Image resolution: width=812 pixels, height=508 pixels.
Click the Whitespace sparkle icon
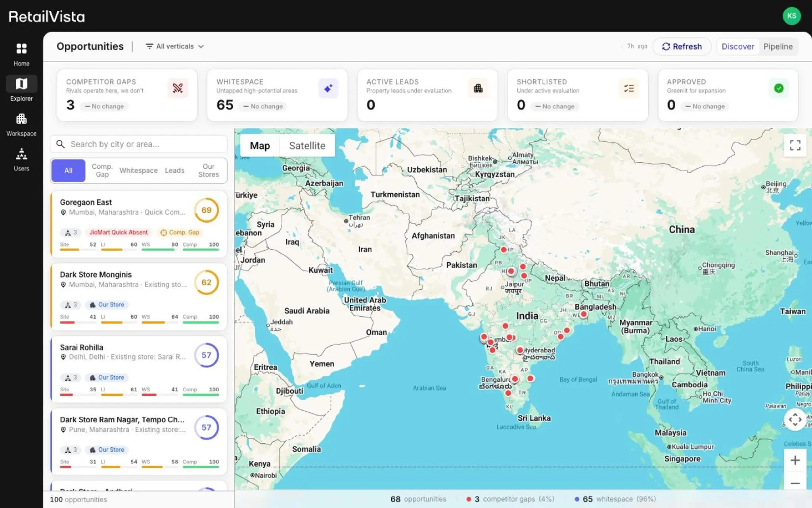point(328,88)
